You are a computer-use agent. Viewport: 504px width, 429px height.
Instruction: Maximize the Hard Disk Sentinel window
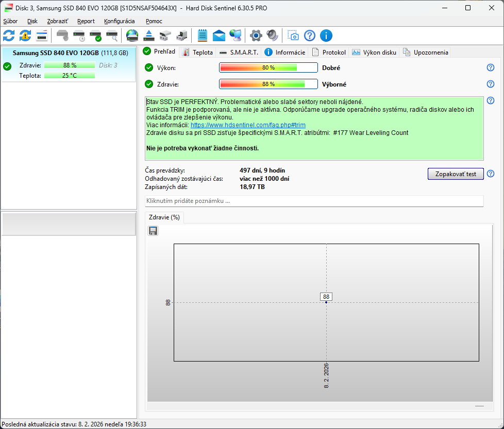click(x=468, y=8)
